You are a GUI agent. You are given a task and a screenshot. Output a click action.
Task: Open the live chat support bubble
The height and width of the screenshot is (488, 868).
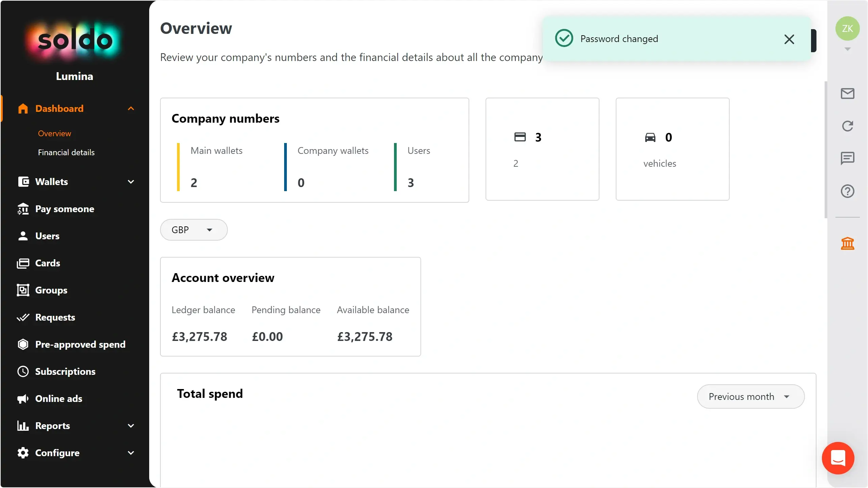(838, 458)
